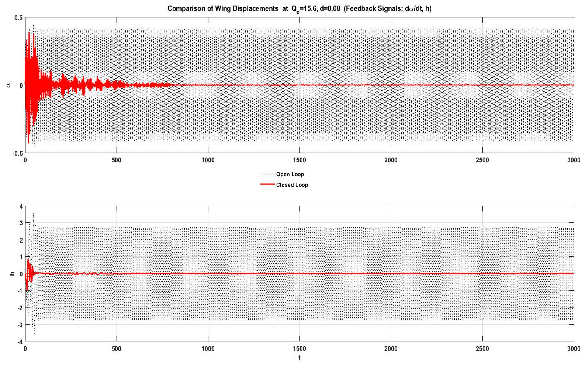This screenshot has width=588, height=366.
Task: Click the red Closed Loop legend line sample
Action: click(x=267, y=184)
